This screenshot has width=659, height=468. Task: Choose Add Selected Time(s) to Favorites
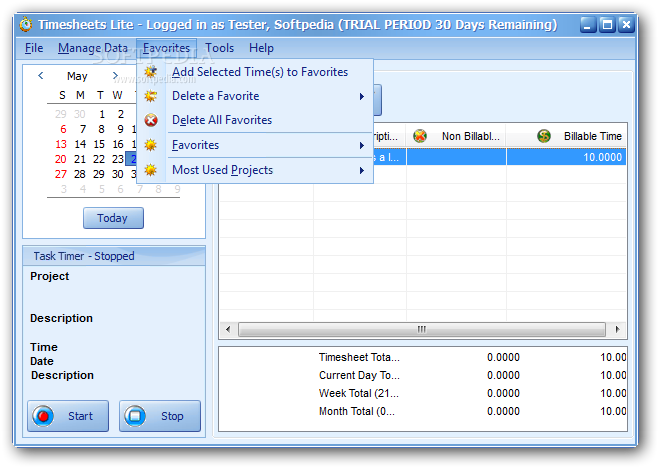(255, 72)
